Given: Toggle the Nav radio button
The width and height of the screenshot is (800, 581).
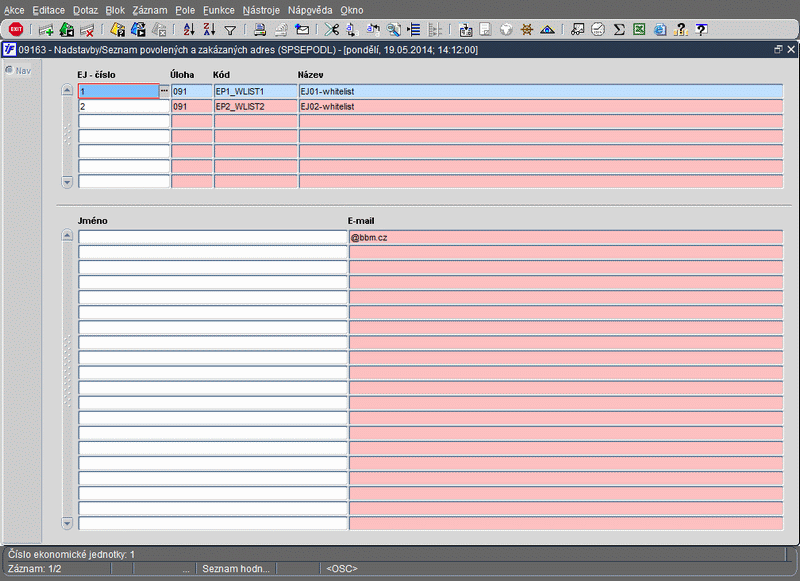Looking at the screenshot, I should click(x=9, y=70).
